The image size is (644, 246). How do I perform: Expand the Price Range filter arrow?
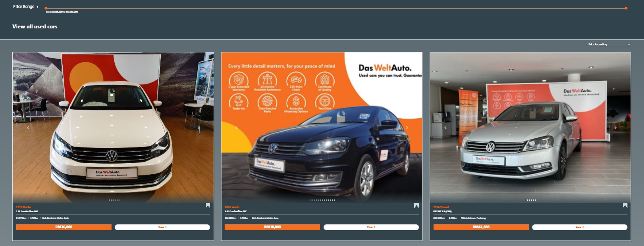[37, 7]
